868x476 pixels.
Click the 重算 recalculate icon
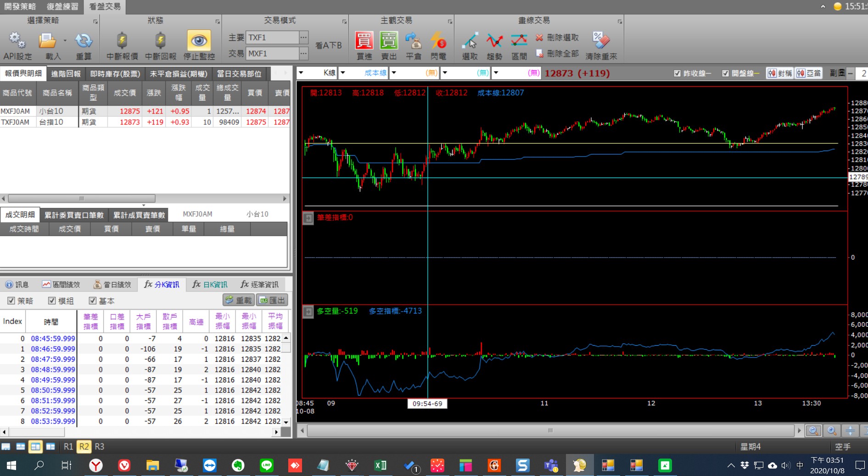pos(84,40)
